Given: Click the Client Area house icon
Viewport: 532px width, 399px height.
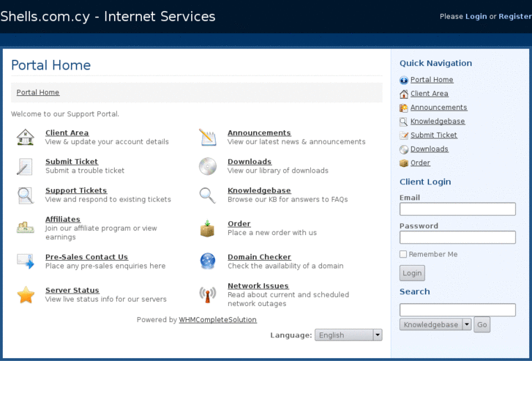Looking at the screenshot, I should click(26, 138).
